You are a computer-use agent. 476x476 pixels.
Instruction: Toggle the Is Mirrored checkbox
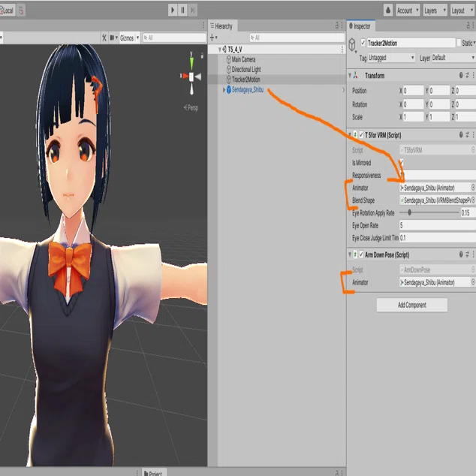point(402,162)
